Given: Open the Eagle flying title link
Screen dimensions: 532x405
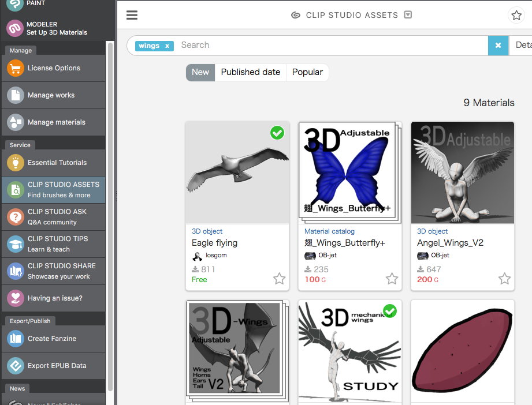Looking at the screenshot, I should click(214, 243).
